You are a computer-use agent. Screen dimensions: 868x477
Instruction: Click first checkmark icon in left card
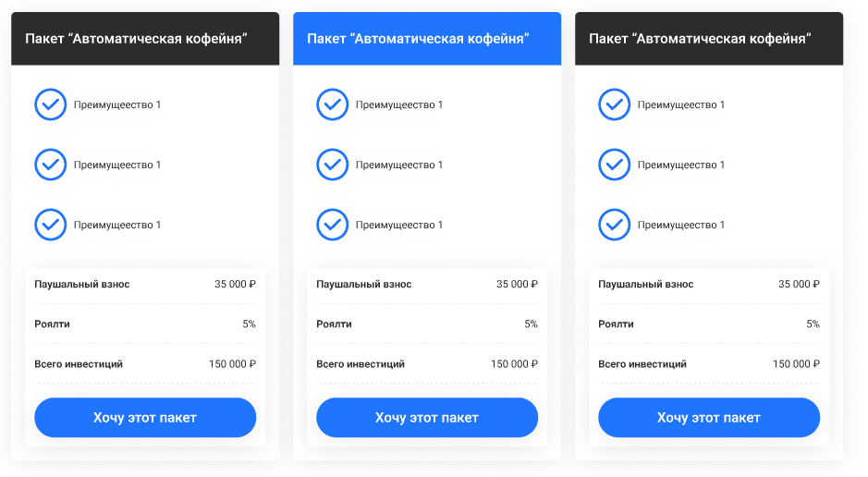tap(51, 104)
